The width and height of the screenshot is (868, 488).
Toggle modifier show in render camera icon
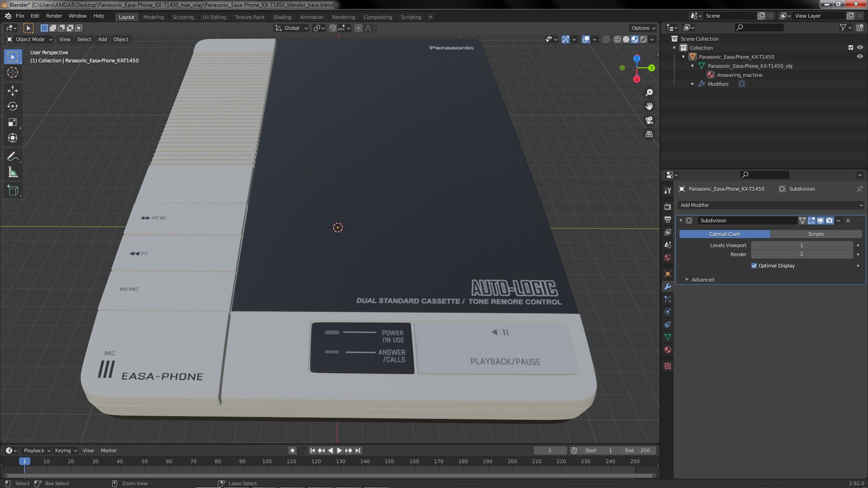(830, 221)
